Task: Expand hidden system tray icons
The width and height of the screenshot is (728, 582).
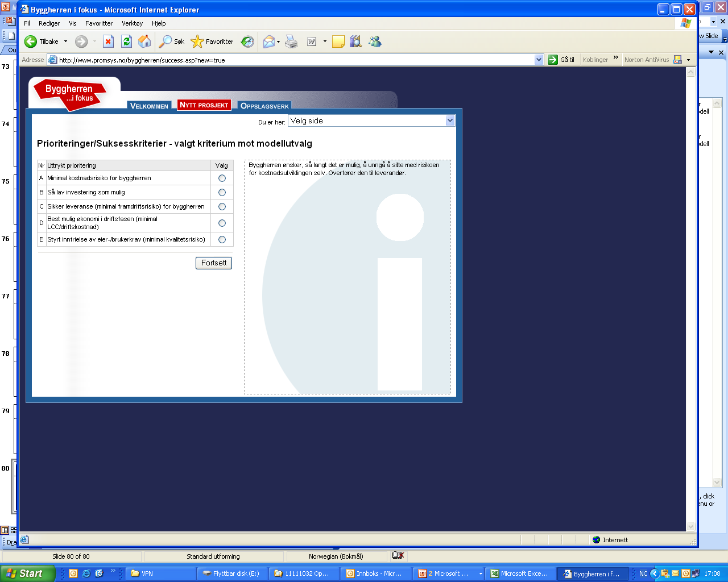Action: point(655,573)
